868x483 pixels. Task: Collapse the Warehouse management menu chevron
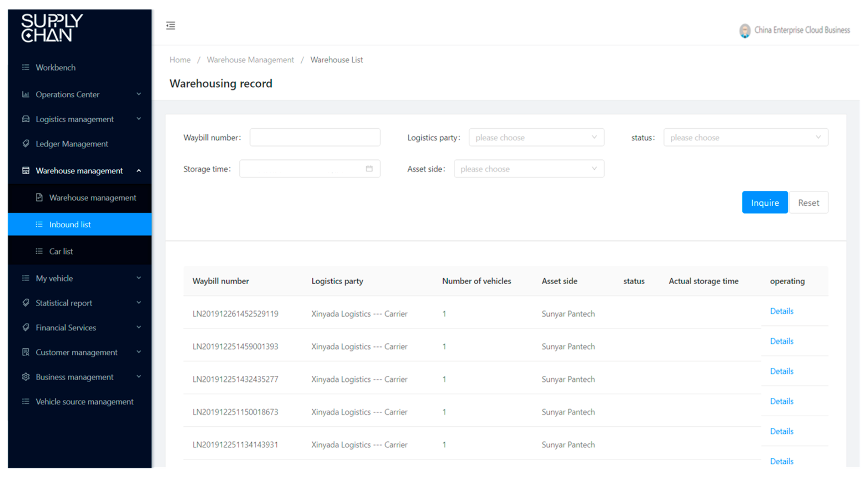(x=139, y=171)
